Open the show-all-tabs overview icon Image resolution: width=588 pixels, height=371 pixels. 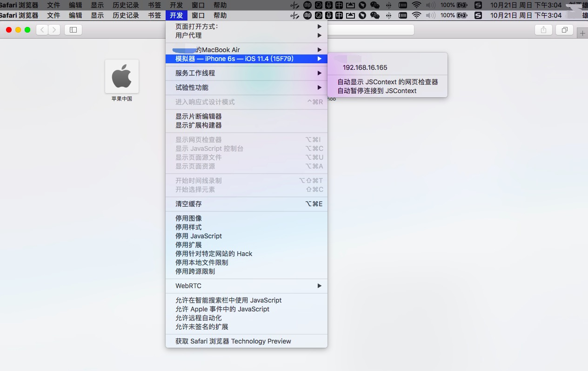(x=564, y=30)
